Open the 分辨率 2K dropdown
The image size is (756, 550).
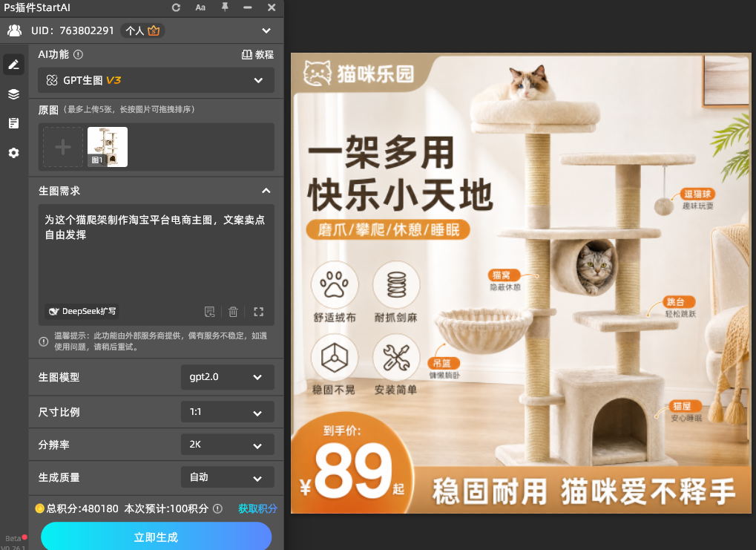tap(228, 445)
